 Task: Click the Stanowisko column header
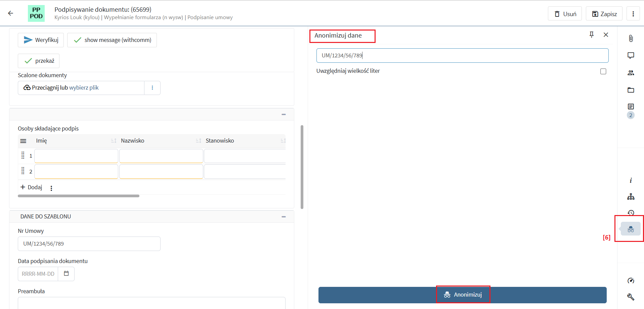point(220,141)
